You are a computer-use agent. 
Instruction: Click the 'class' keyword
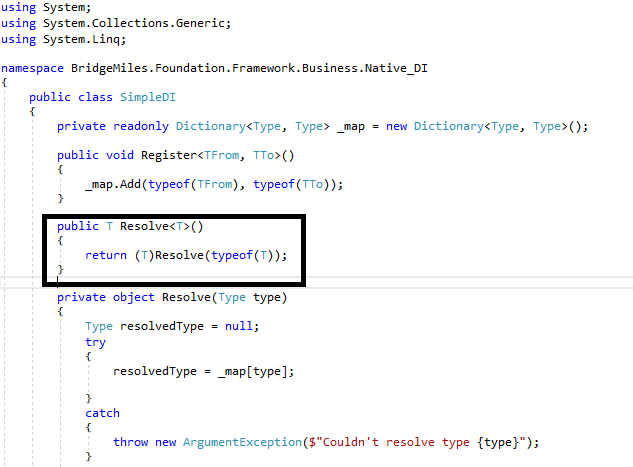tap(95, 97)
